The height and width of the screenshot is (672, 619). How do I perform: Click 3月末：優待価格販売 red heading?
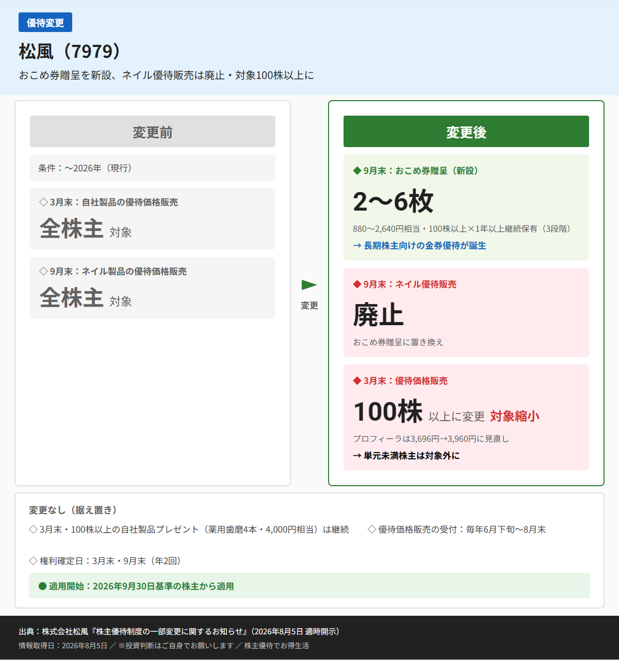pos(400,381)
